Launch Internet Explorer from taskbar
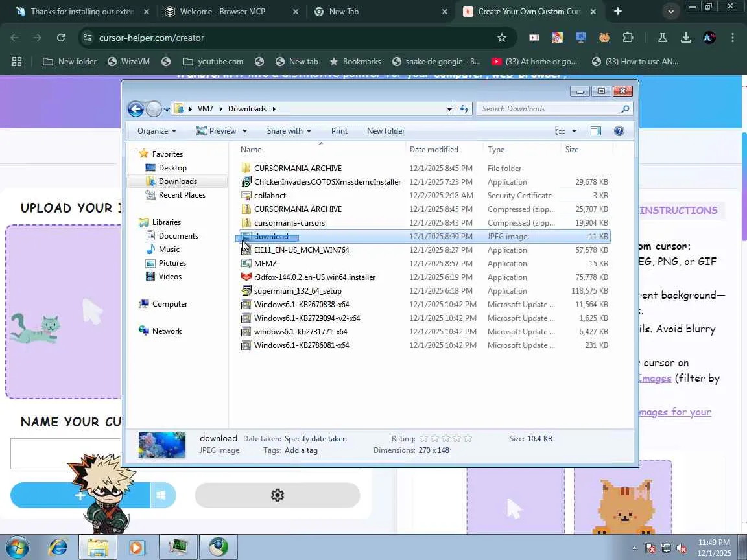This screenshot has height=560, width=747. [x=58, y=547]
